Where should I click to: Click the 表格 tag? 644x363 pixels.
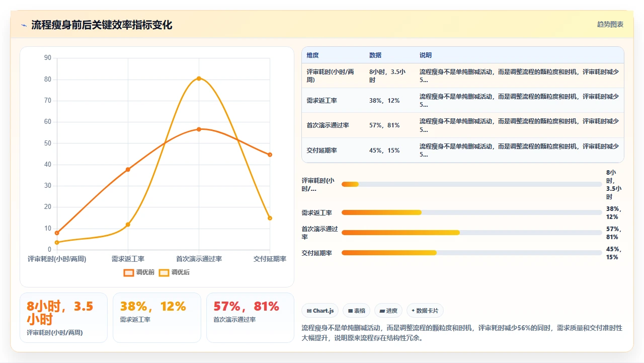click(x=357, y=311)
